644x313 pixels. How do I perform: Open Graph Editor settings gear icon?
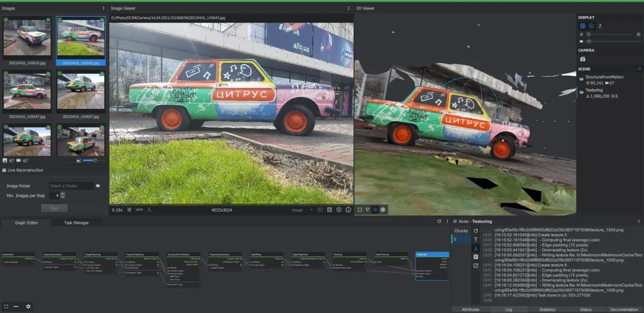tap(28, 306)
